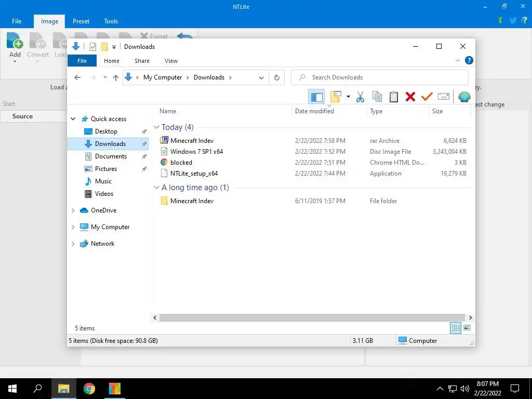Click the NTLite Help question mark
Screen dimensions: 532x399
(x=525, y=20)
